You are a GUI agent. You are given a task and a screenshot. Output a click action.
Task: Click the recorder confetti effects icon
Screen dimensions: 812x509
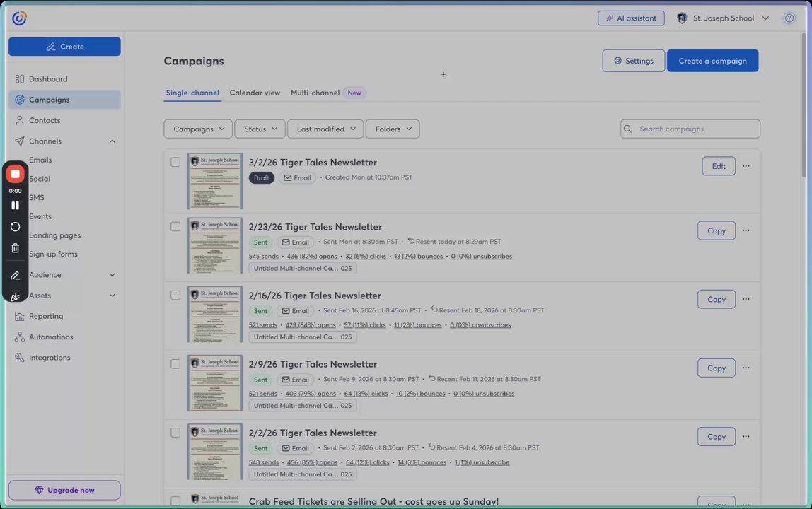click(15, 296)
